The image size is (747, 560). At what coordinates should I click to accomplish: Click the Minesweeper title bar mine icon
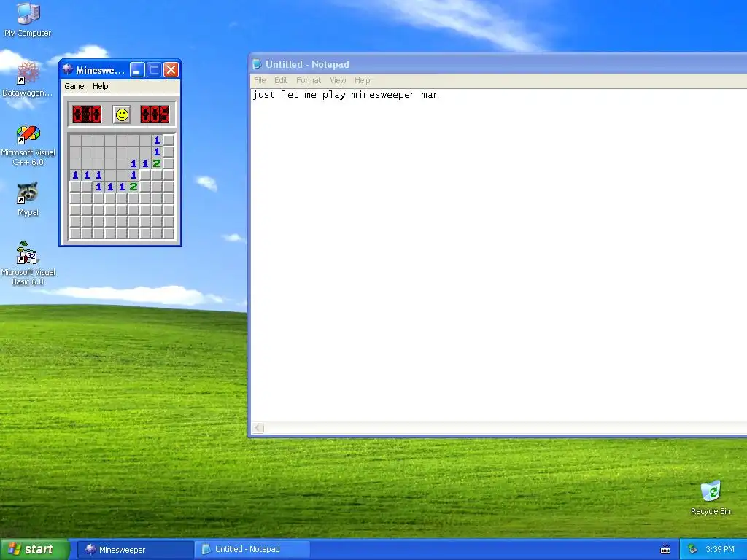[x=68, y=70]
